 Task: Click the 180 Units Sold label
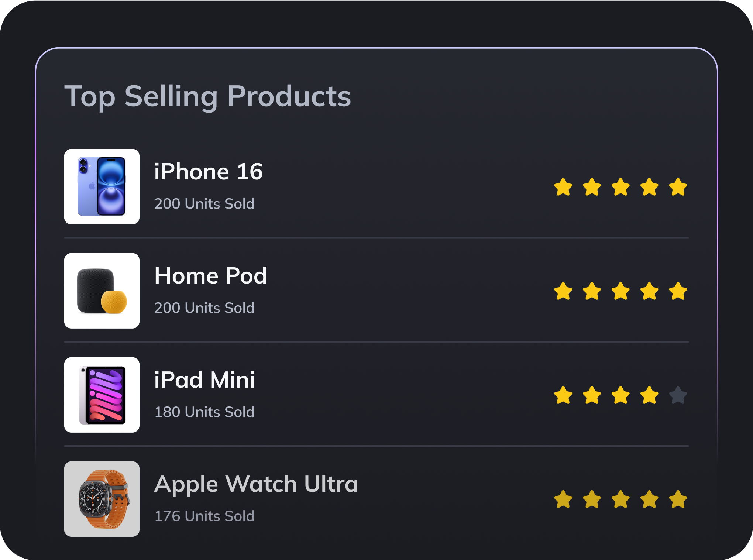(204, 412)
